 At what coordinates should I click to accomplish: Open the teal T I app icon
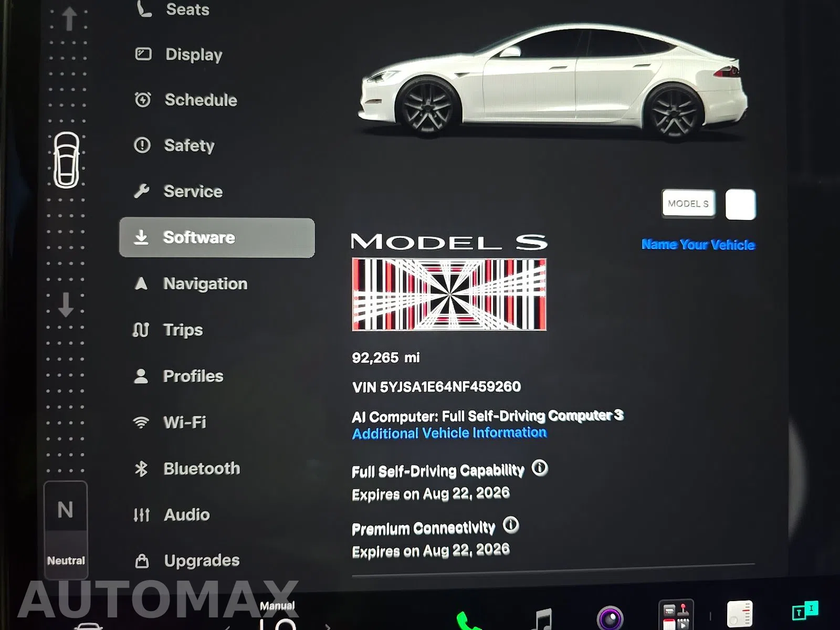tap(805, 611)
